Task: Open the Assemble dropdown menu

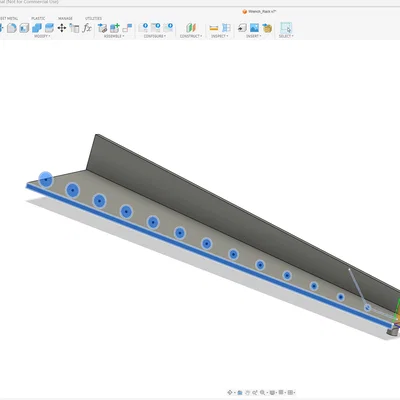Action: pos(114,36)
